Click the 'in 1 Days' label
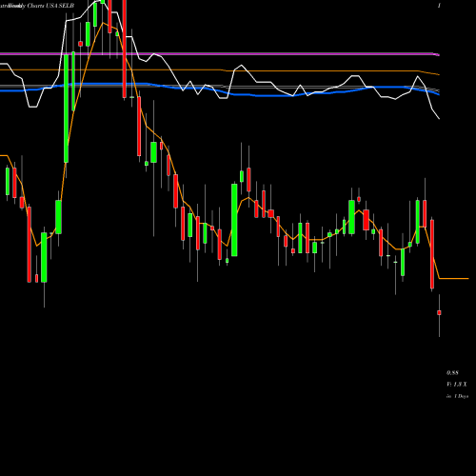Viewport: 476px width, 476px height. [457, 396]
